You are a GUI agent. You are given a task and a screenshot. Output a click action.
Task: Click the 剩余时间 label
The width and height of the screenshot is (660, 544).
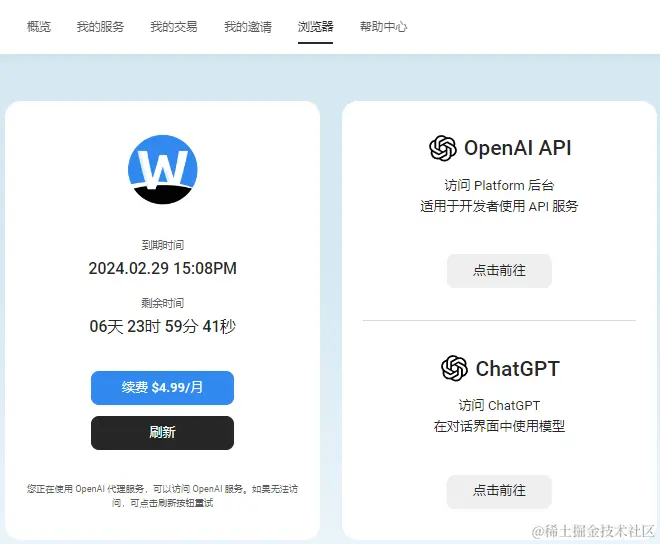[162, 303]
